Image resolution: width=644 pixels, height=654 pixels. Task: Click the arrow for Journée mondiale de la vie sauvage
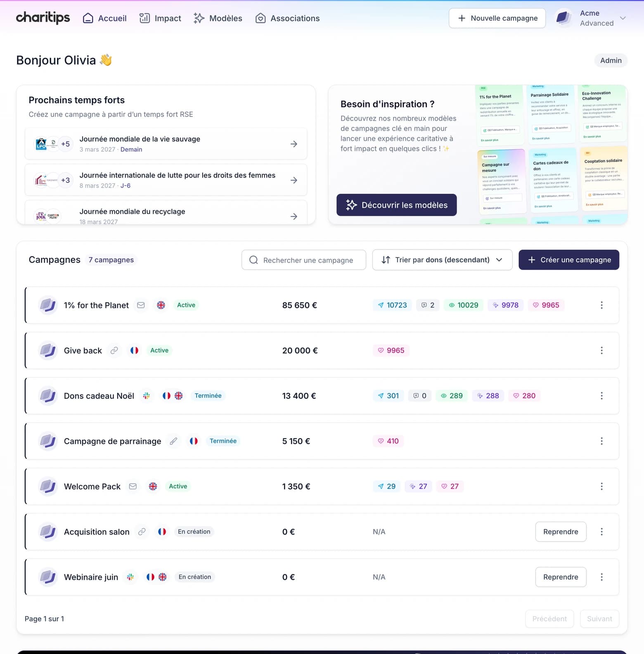tap(294, 144)
